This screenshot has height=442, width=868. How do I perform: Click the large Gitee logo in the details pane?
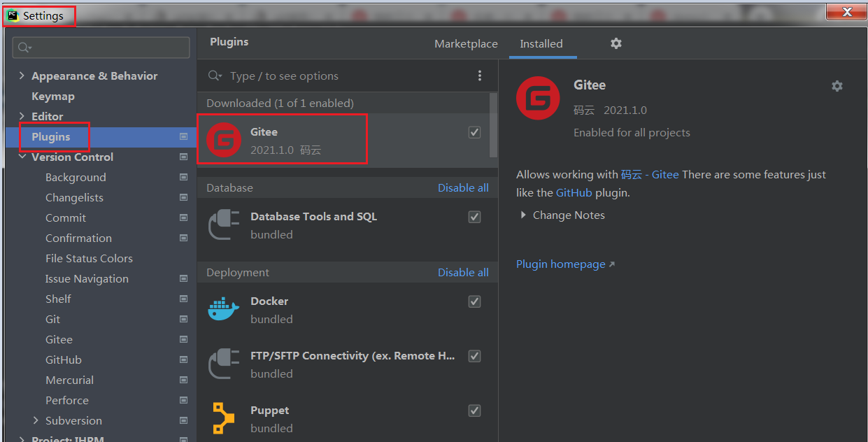pos(538,99)
